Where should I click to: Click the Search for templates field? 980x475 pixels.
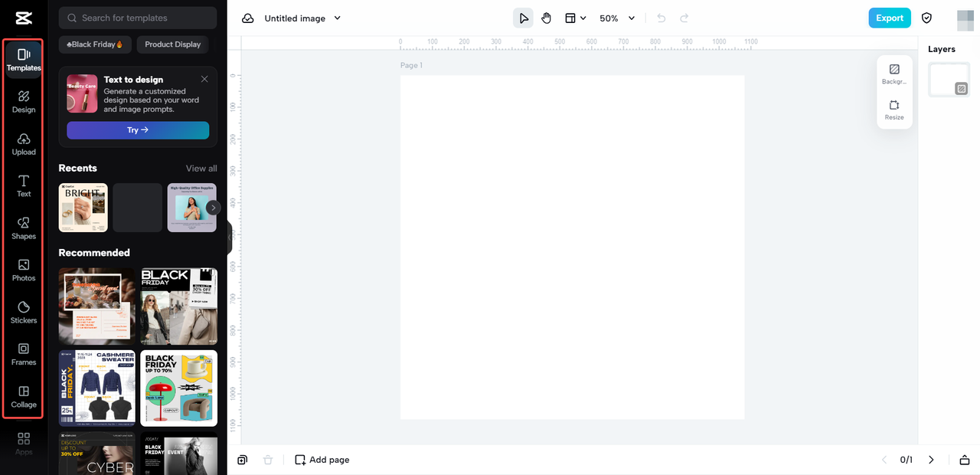click(x=138, y=18)
